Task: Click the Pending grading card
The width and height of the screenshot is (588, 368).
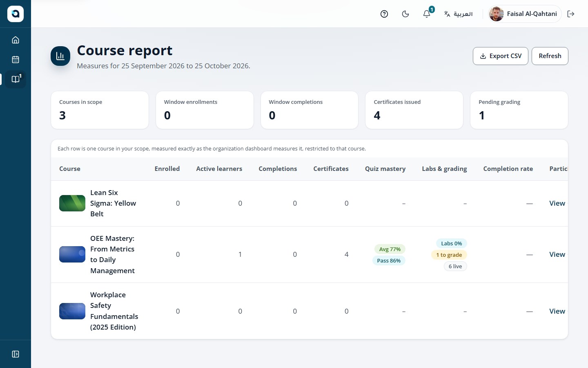Action: coord(519,110)
